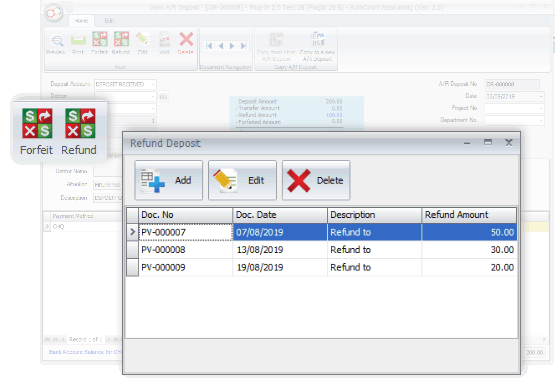Click the 19/08/2019 date cell
The width and height of the screenshot is (555, 388).
point(280,267)
